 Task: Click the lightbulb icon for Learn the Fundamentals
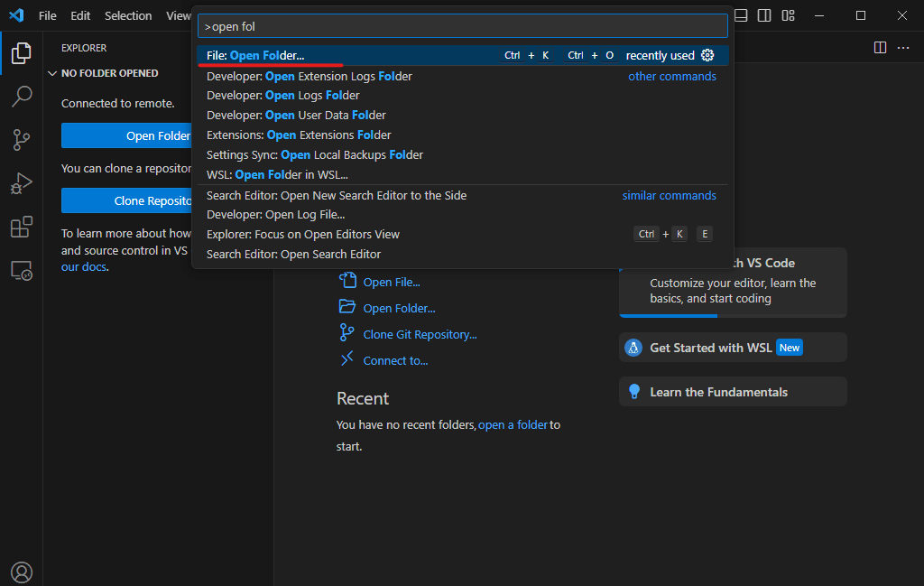[634, 392]
